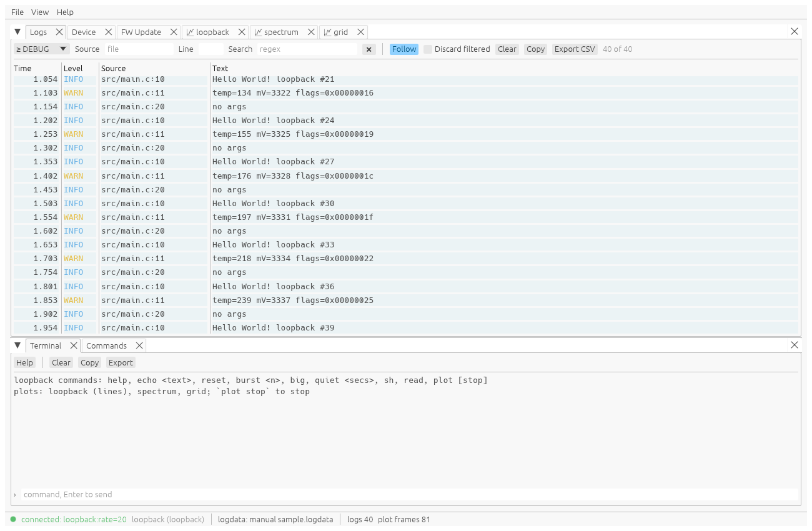Open the File menu

[17, 12]
